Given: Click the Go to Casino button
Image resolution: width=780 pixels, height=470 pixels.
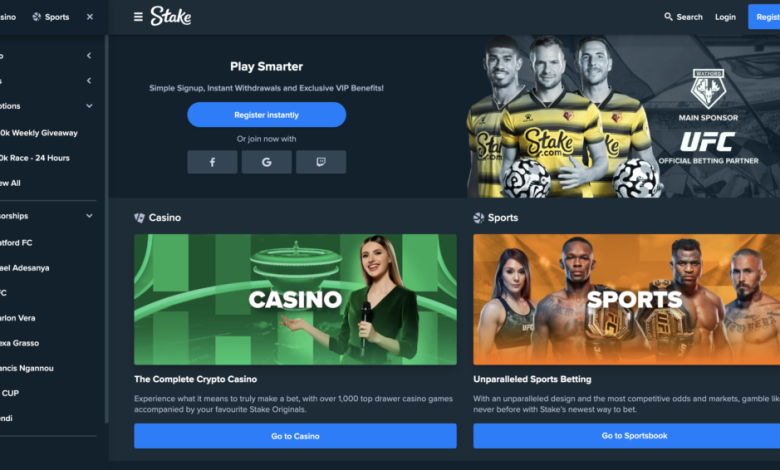Looking at the screenshot, I should (295, 436).
